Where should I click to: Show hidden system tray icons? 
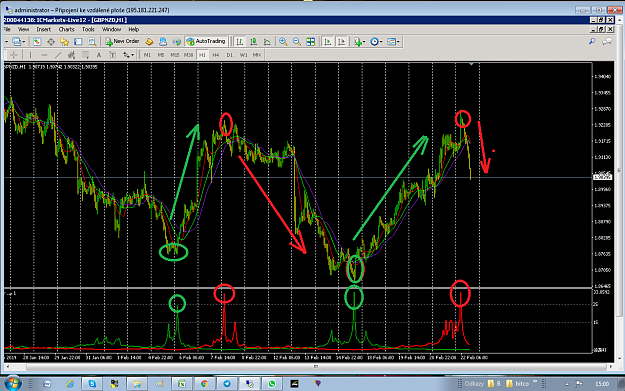point(567,384)
